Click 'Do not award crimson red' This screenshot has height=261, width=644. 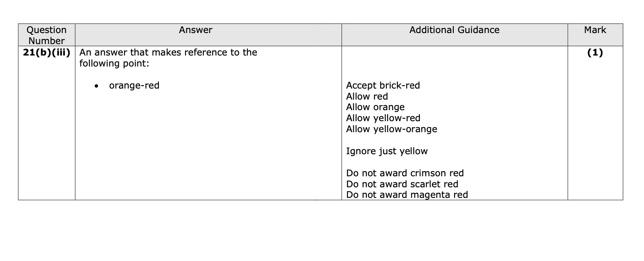[x=405, y=173]
